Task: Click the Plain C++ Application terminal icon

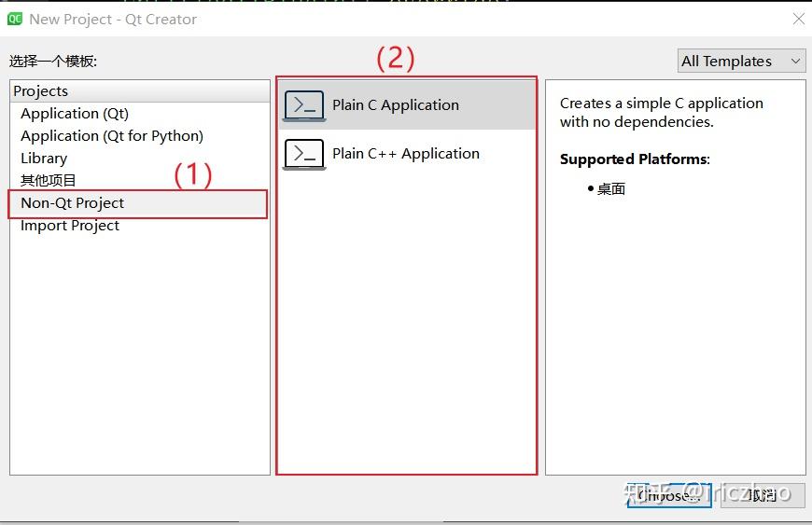Action: point(304,154)
